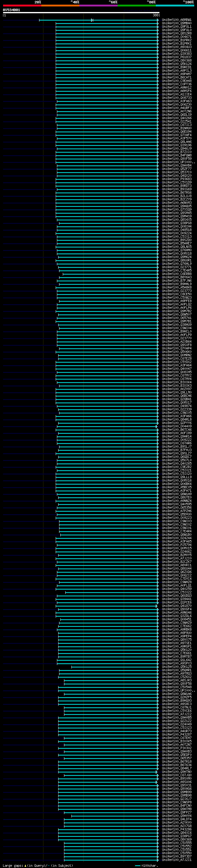Select hit UniRef100_C9EA48
Viewport: 197px width, 868px height.
pyautogui.click(x=176, y=81)
